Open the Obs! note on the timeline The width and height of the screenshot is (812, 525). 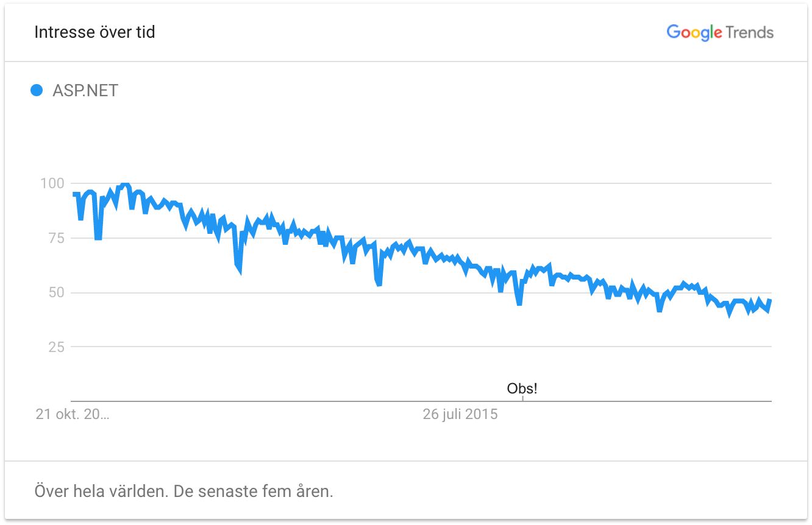click(522, 388)
